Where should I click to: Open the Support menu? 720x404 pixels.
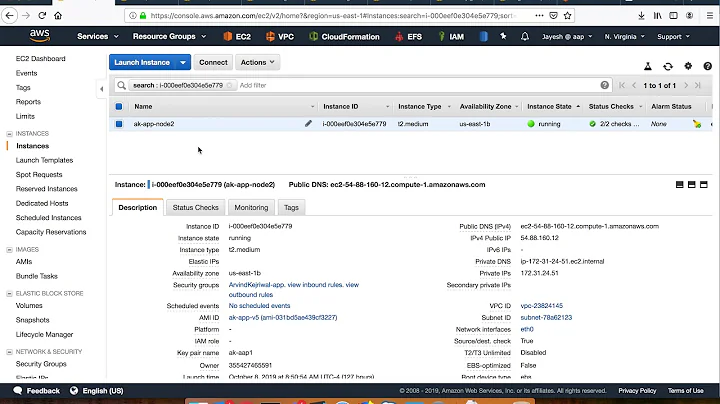pyautogui.click(x=673, y=36)
